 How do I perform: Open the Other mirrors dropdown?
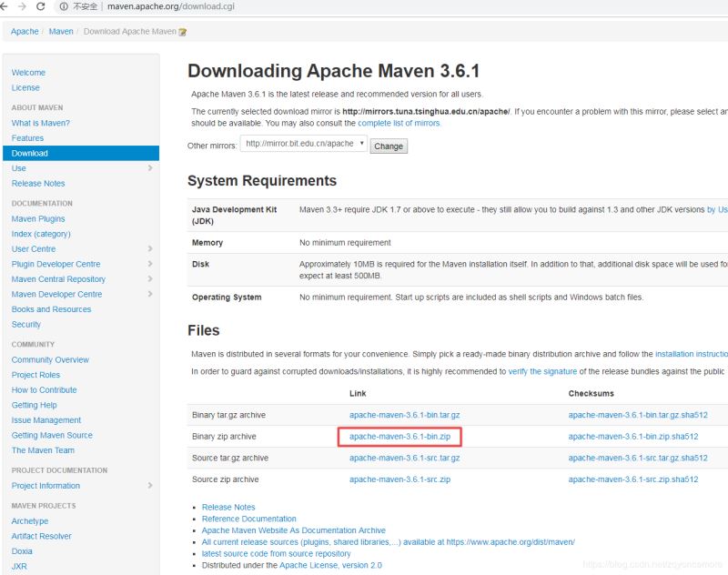point(304,144)
